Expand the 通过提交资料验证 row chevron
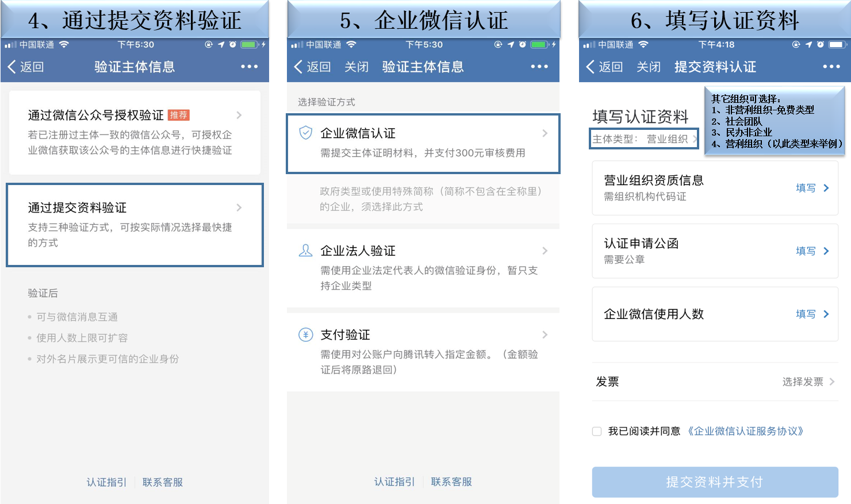851x504 pixels. point(239,207)
